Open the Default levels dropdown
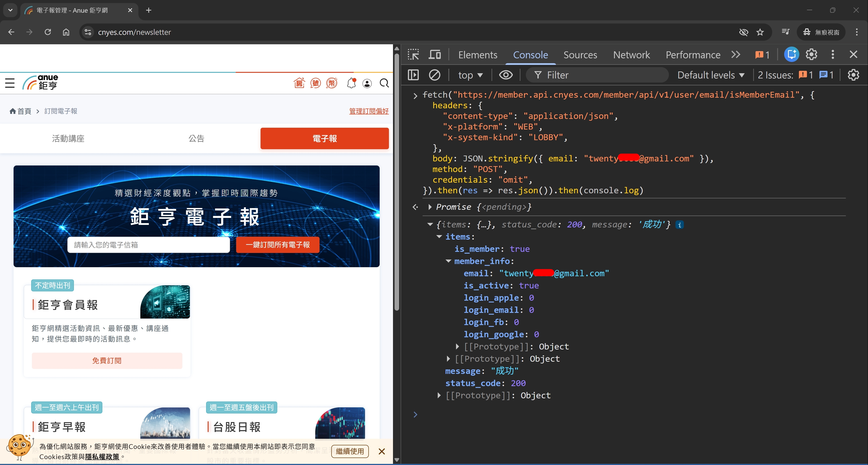Viewport: 868px width, 465px height. (711, 75)
